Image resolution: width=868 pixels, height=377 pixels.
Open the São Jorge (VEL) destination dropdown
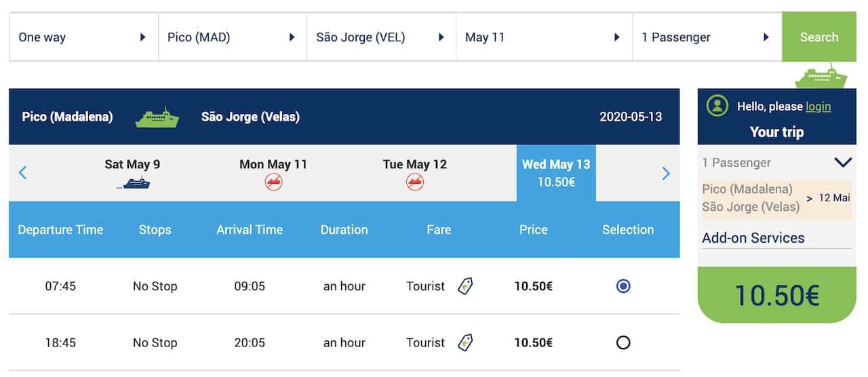pos(381,37)
